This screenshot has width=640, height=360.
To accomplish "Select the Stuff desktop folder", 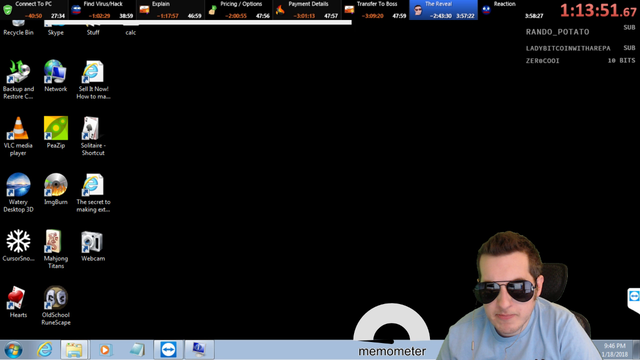I will (93, 29).
